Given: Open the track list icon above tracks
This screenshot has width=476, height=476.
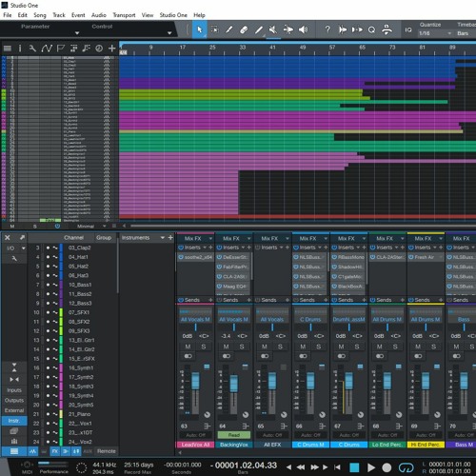Looking at the screenshot, I should coord(8,49).
